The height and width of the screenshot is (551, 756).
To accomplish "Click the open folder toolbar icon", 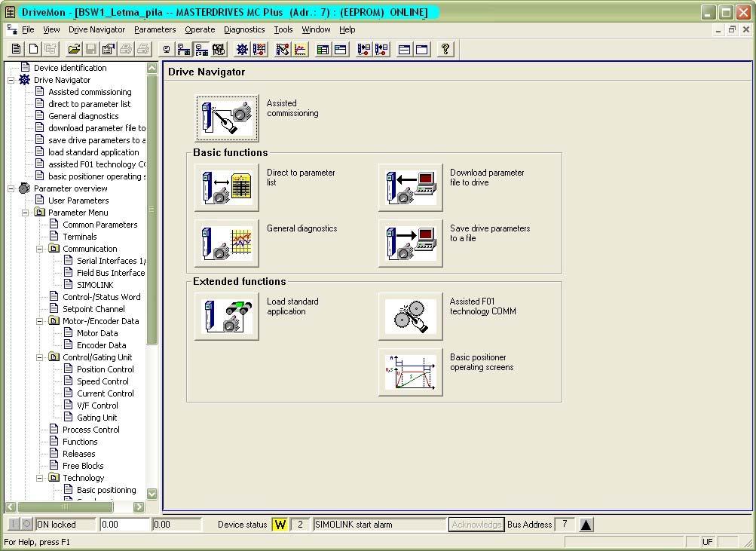I will (74, 49).
